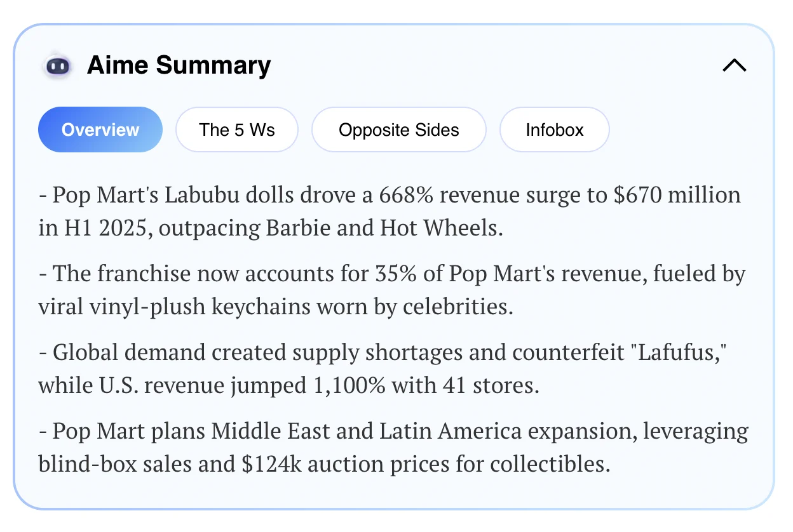Collapse the Aime Summary panel
This screenshot has height=532, width=793.
tap(734, 65)
